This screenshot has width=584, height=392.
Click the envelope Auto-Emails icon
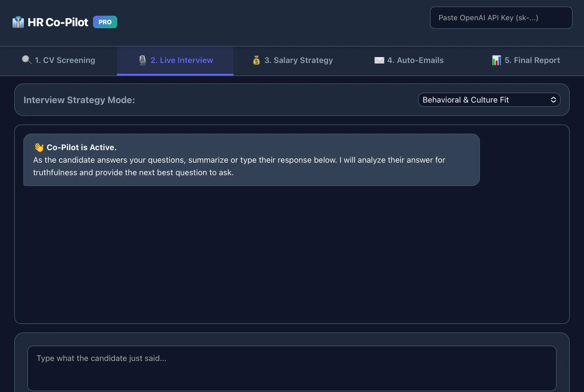click(379, 60)
